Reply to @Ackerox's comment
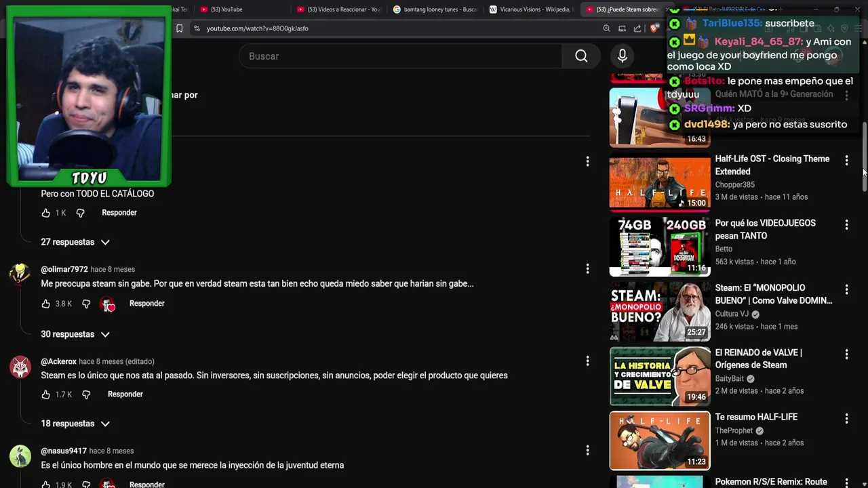The width and height of the screenshot is (868, 488). coord(125,394)
